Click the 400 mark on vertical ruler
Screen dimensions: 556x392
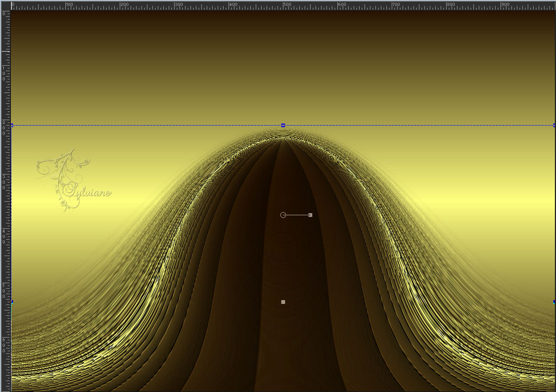(x=4, y=237)
